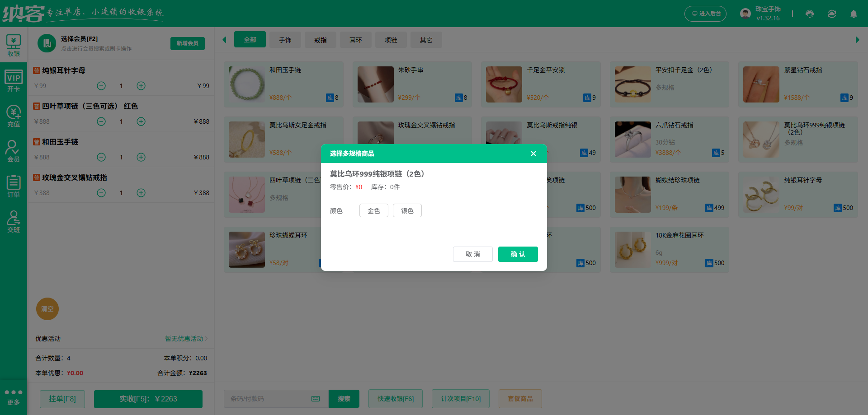Expand the 更多 options at sidebar bottom
Viewport: 868px width, 415px height.
point(14,396)
